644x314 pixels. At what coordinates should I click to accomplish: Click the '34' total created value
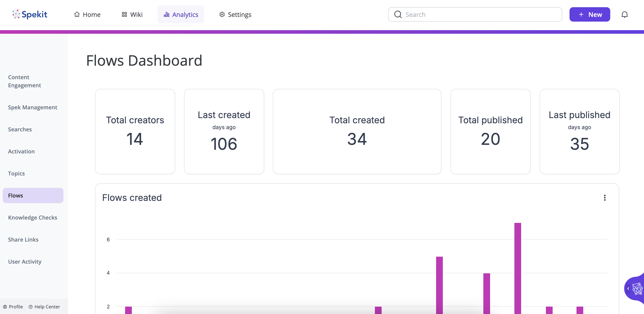point(357,139)
